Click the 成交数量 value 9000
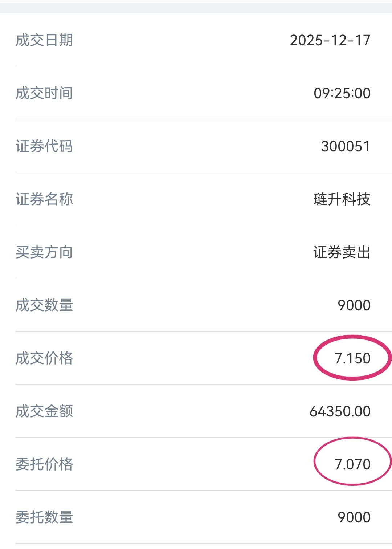 pos(354,305)
